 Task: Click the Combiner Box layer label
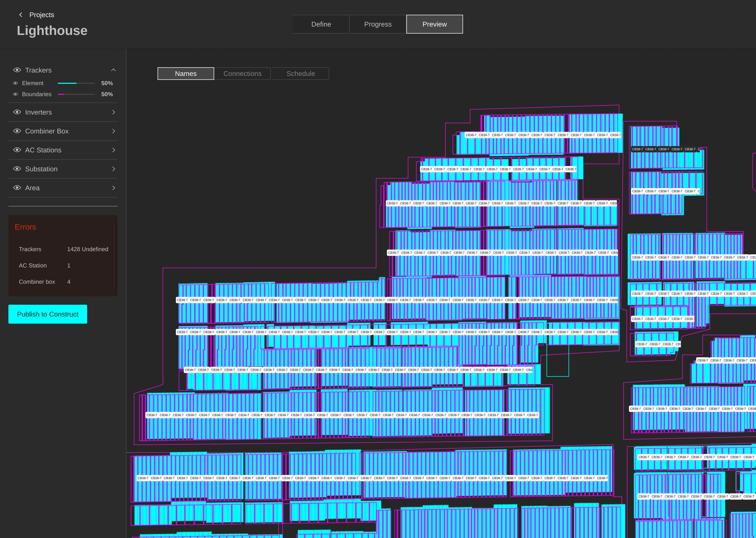tap(47, 131)
